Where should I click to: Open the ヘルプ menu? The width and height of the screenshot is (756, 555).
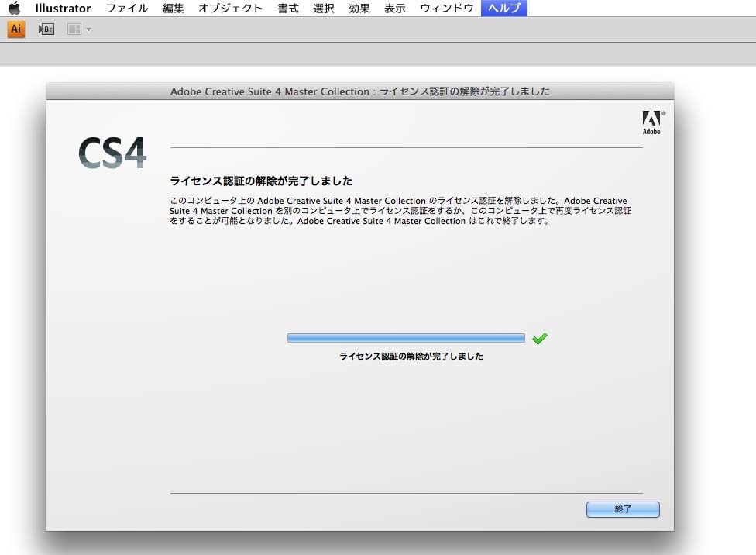pos(504,9)
